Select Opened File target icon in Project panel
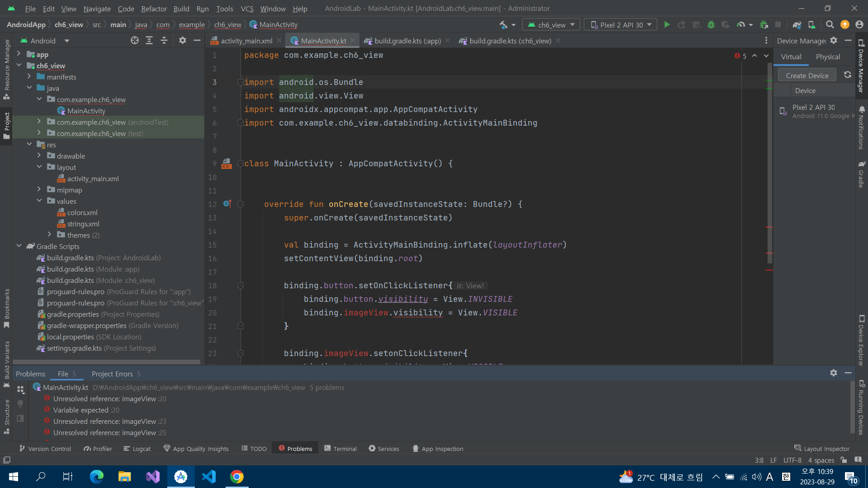The height and width of the screenshot is (488, 868). click(134, 41)
